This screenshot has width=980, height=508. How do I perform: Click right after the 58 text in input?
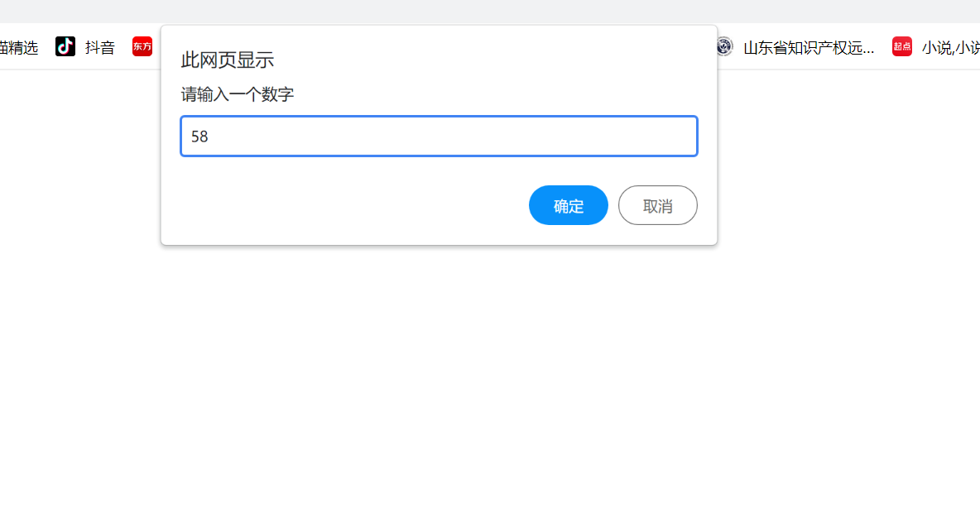coord(210,137)
